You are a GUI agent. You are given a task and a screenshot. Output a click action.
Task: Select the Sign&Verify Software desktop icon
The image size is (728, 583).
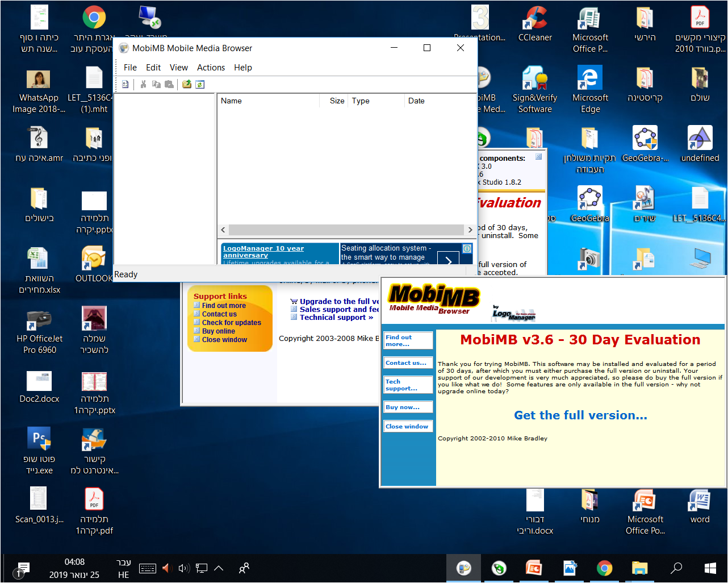tap(535, 89)
